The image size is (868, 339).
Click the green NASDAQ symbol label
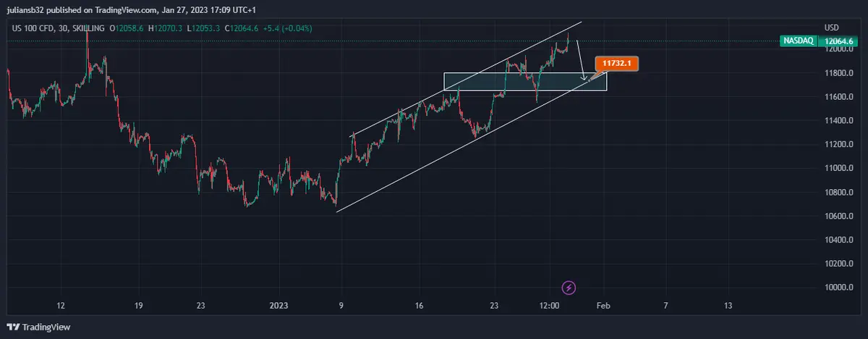[800, 41]
